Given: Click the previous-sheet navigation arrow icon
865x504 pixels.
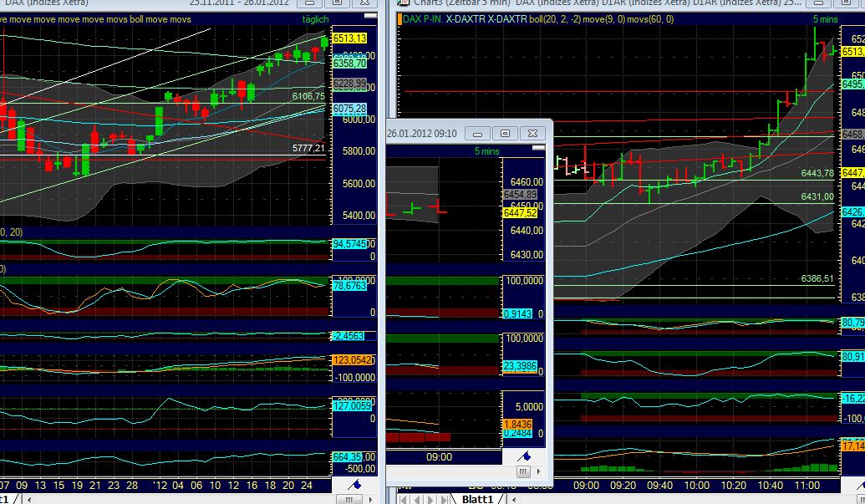Looking at the screenshot, I should tap(416, 500).
